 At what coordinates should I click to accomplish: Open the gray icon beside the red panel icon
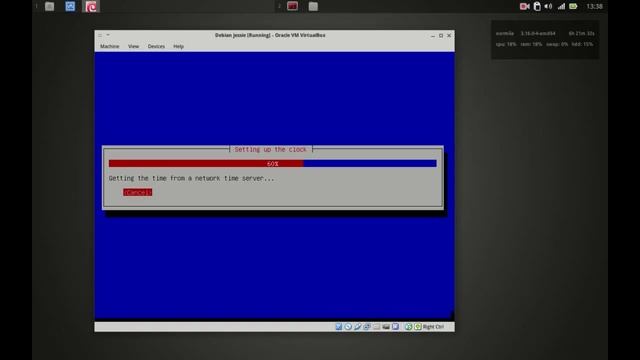point(313,6)
